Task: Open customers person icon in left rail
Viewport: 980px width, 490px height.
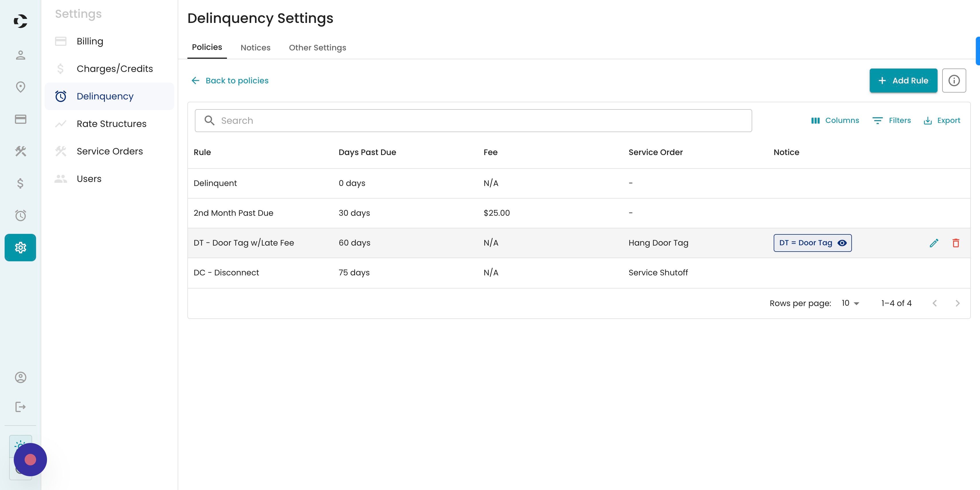Action: coord(21,55)
